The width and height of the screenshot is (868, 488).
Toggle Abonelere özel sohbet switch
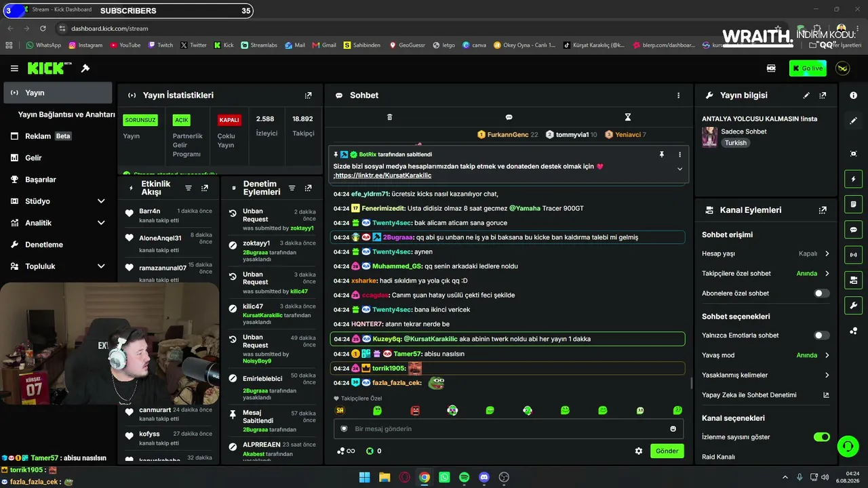(x=821, y=293)
